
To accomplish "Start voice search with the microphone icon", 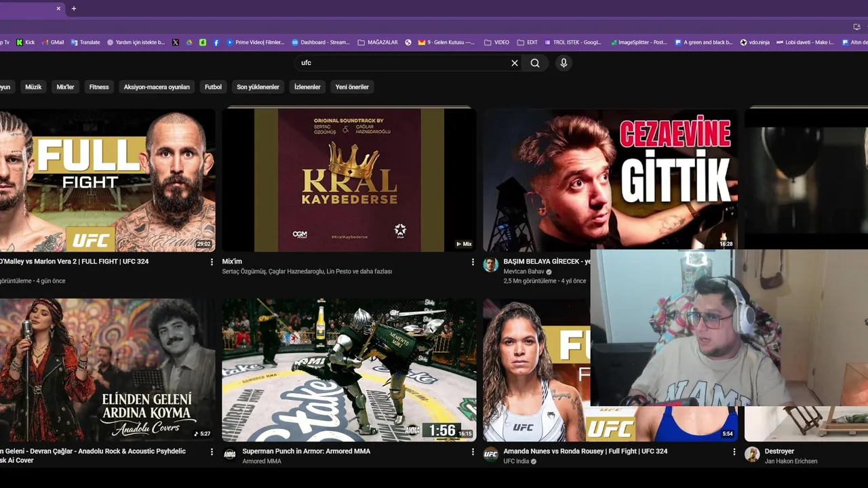I will [x=564, y=63].
